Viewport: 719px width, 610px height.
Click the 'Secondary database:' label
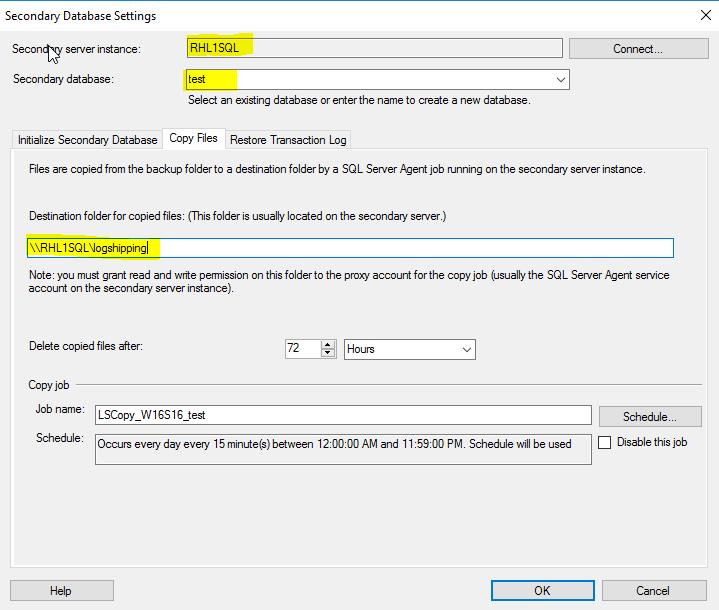[x=63, y=79]
